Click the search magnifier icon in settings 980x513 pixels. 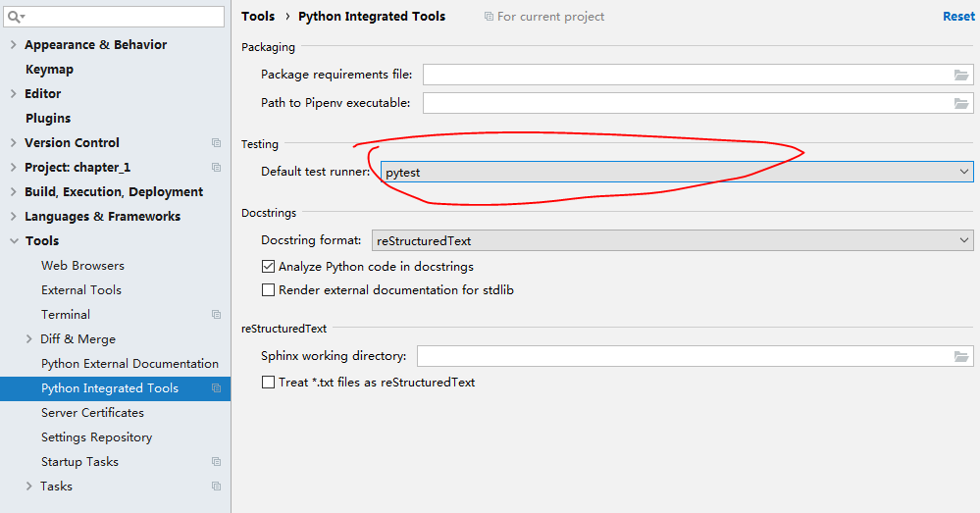pyautogui.click(x=15, y=17)
